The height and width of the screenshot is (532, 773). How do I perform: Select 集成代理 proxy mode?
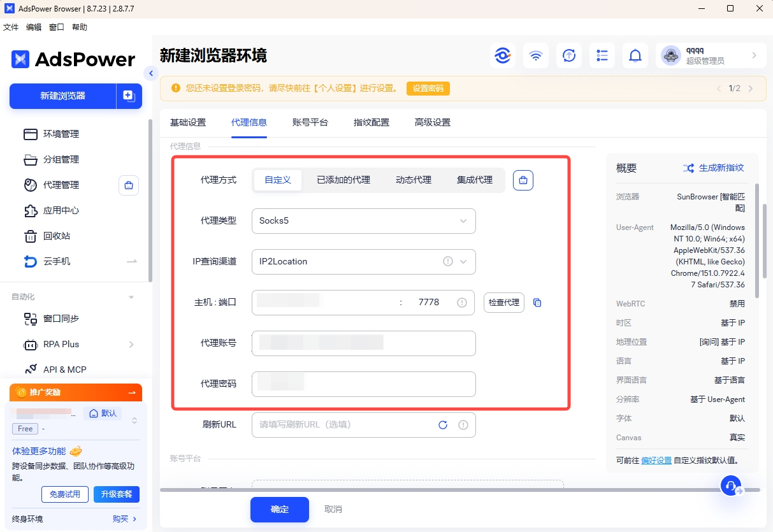tap(475, 180)
